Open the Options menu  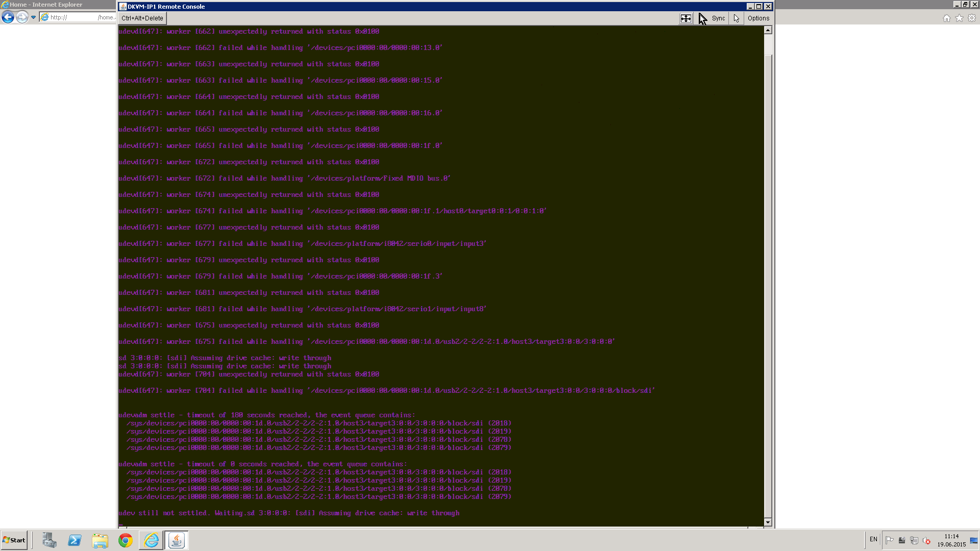[x=758, y=18]
